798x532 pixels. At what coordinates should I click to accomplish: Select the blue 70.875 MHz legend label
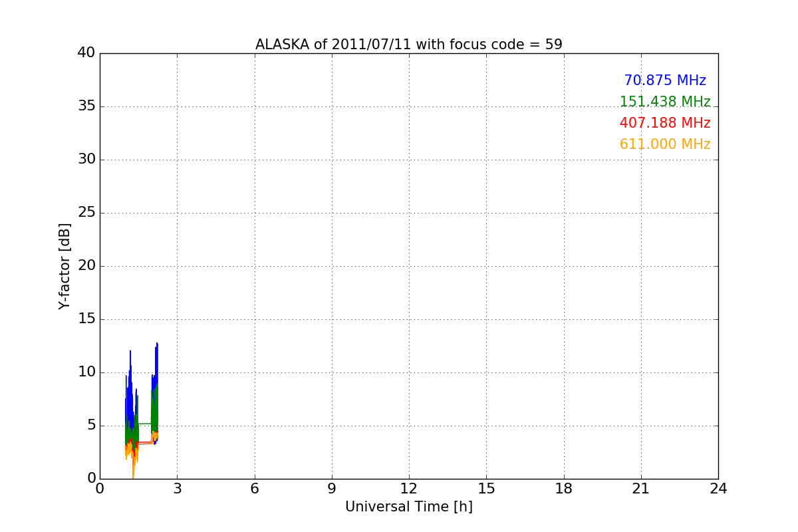(x=665, y=80)
